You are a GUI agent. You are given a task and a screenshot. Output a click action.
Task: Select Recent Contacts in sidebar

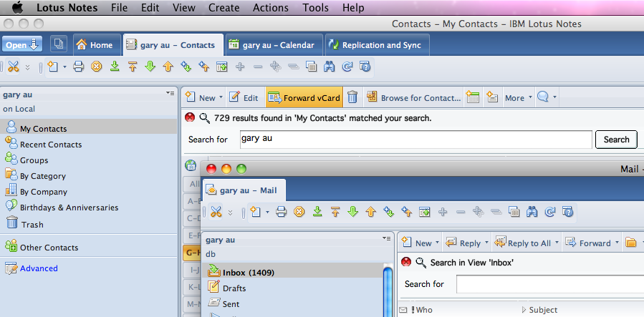[51, 145]
